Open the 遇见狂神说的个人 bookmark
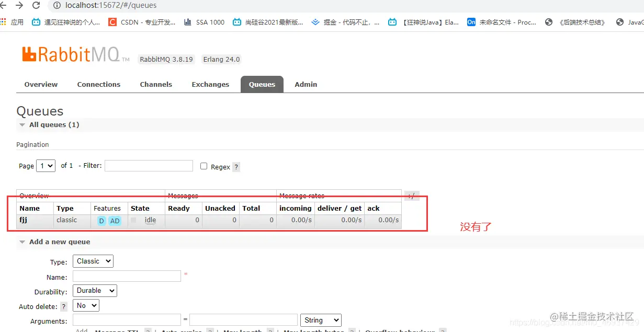This screenshot has height=332, width=644. pyautogui.click(x=66, y=22)
